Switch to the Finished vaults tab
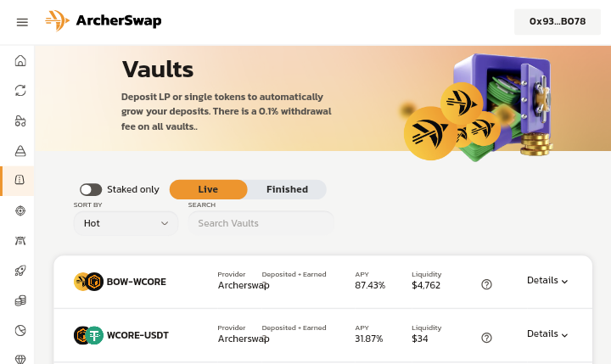Viewport: 611px width, 364px height. 287,189
